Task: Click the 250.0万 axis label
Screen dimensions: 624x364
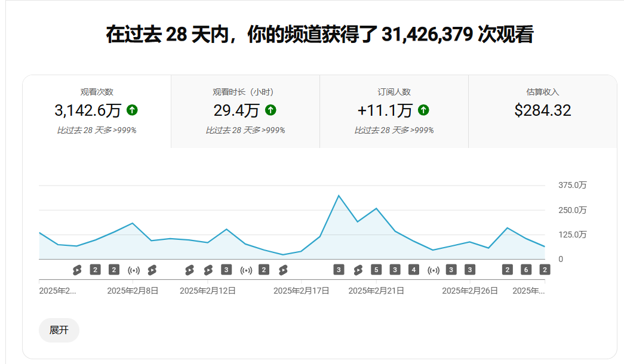Action: pyautogui.click(x=572, y=210)
